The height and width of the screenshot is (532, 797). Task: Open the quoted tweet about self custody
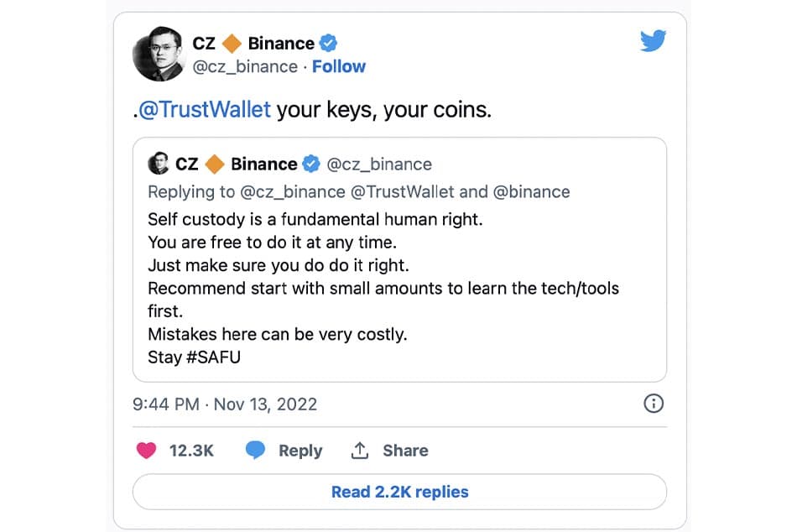point(399,259)
